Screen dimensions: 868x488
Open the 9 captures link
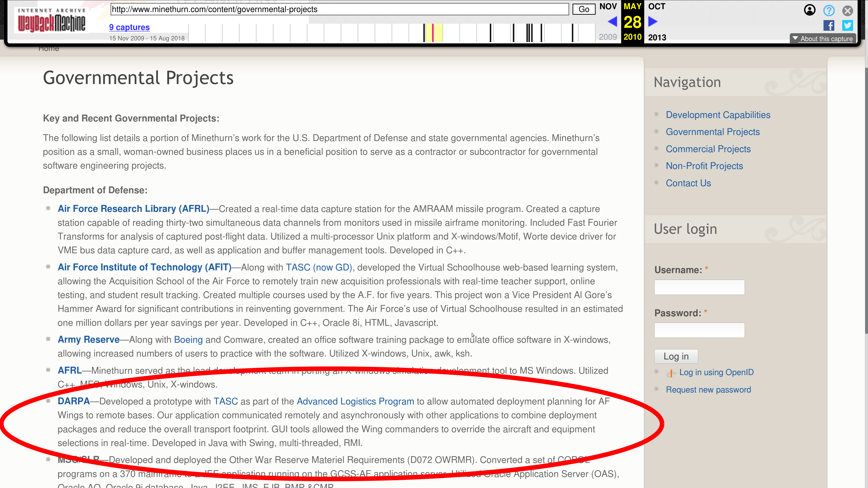(x=129, y=27)
